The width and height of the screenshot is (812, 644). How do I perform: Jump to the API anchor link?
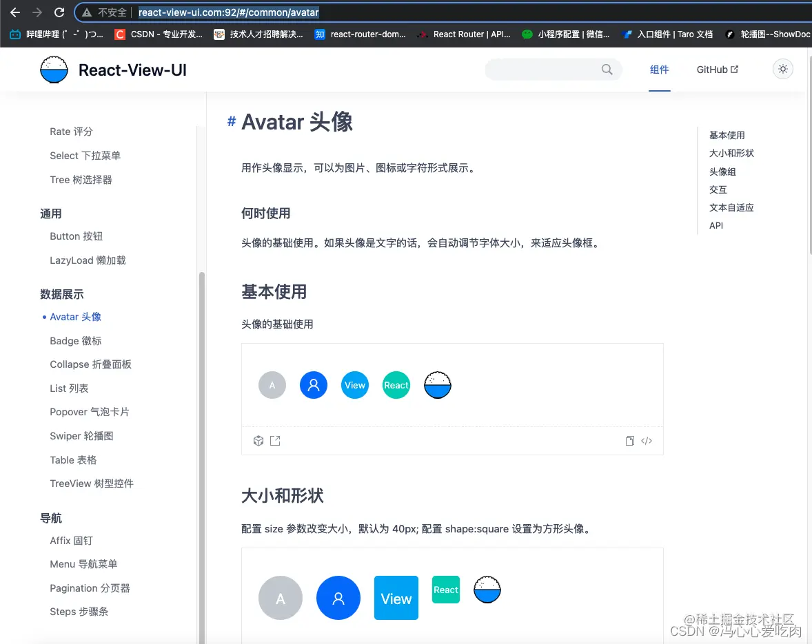coord(716,225)
